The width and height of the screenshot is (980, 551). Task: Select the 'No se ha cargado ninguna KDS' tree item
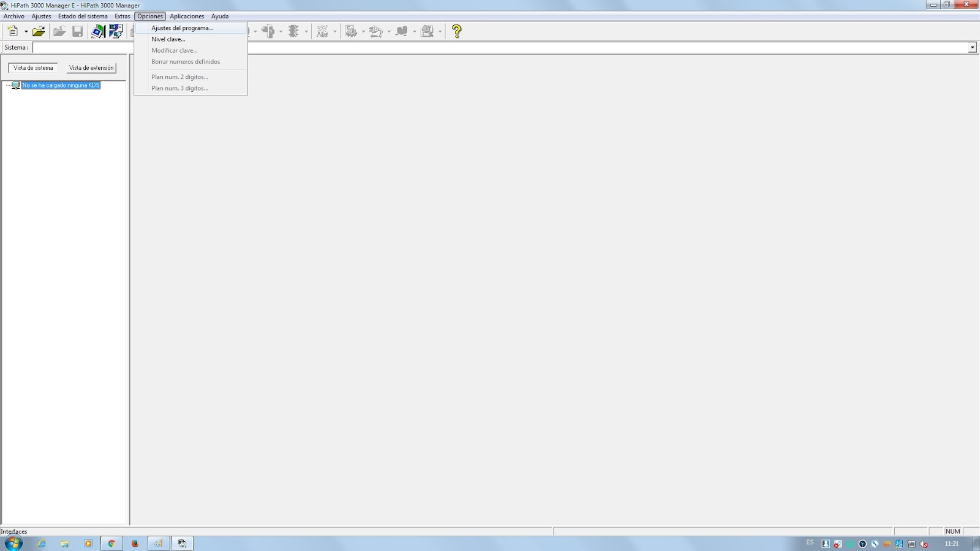click(61, 85)
